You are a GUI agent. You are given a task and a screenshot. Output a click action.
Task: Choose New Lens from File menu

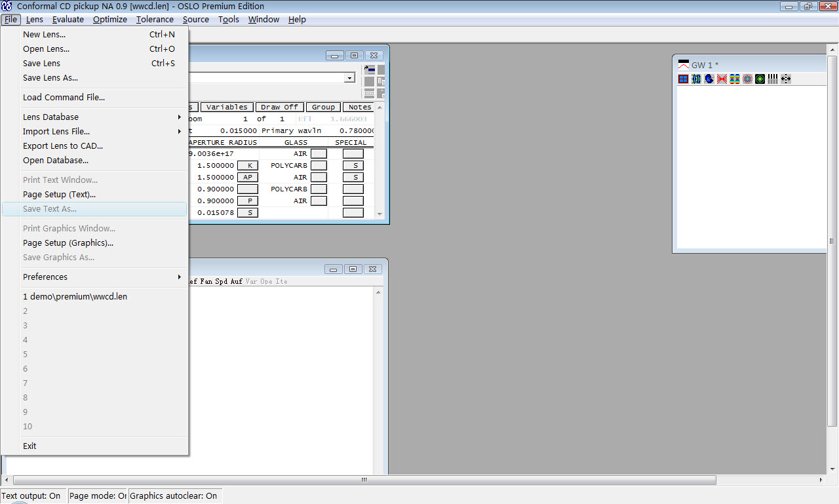point(94,35)
